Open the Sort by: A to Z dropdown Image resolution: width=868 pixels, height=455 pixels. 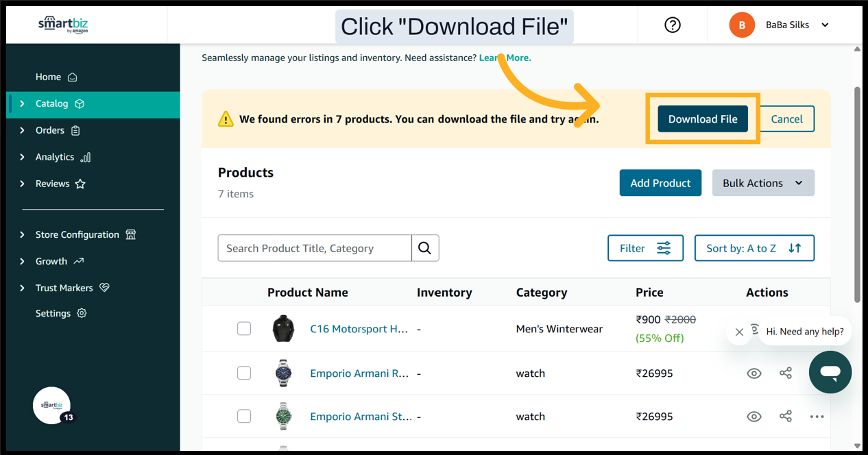pyautogui.click(x=754, y=248)
